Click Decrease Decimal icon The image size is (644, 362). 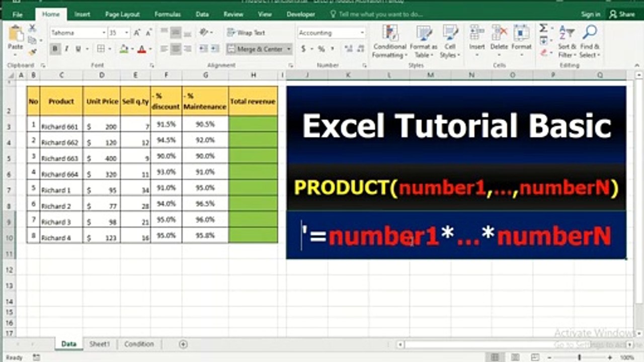click(x=360, y=49)
